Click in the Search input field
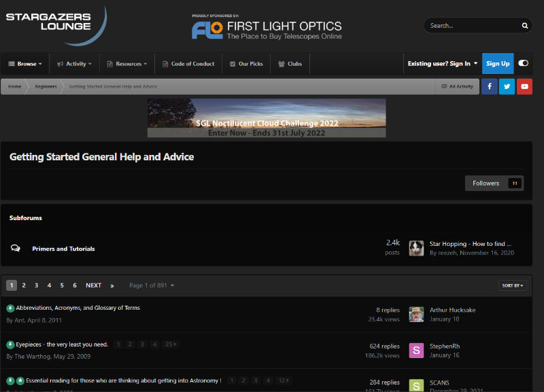544x392 pixels. 471,26
